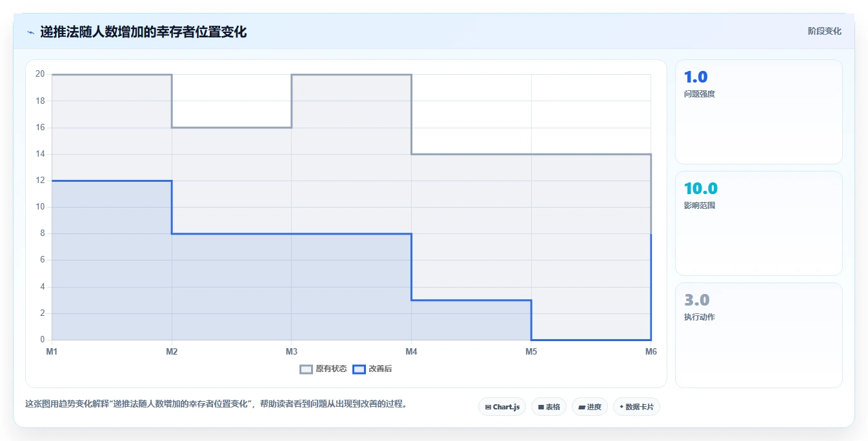Click the M5 axis label
The image size is (868, 441).
tap(531, 351)
